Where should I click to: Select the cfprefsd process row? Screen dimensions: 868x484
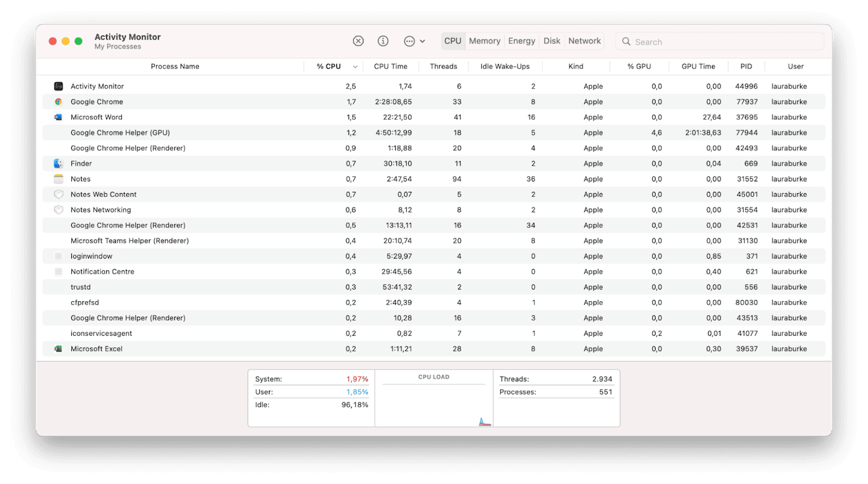(x=434, y=303)
